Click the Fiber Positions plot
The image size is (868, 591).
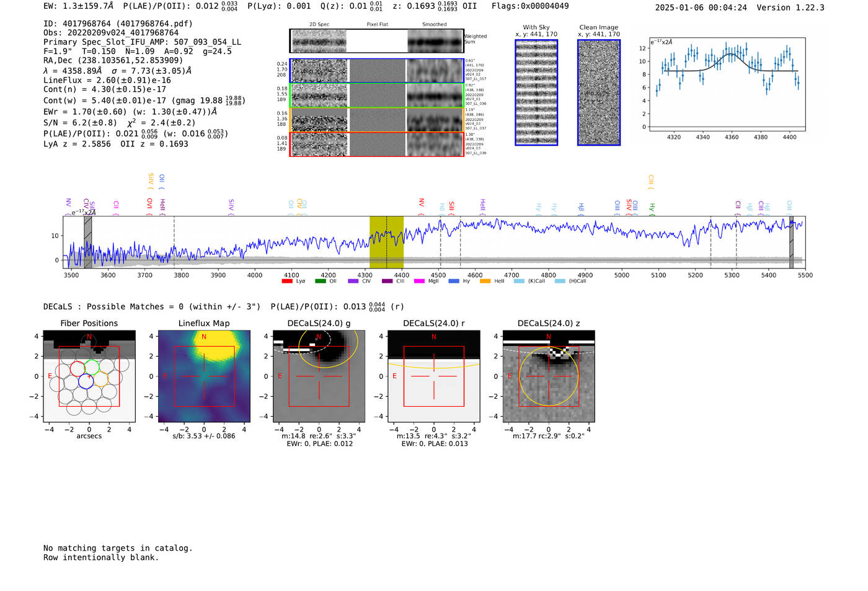[89, 376]
